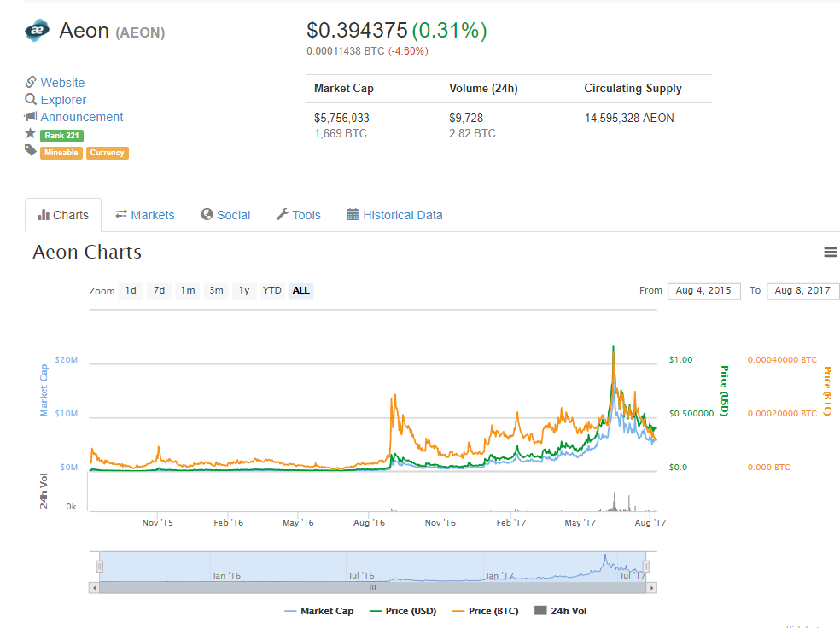
Task: Click the $1.00 price axis label
Action: point(680,360)
